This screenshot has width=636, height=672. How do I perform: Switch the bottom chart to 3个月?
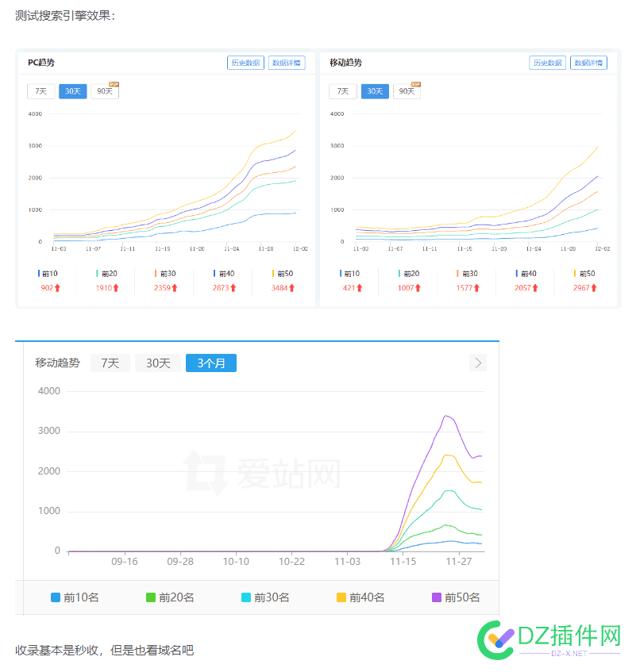click(211, 363)
